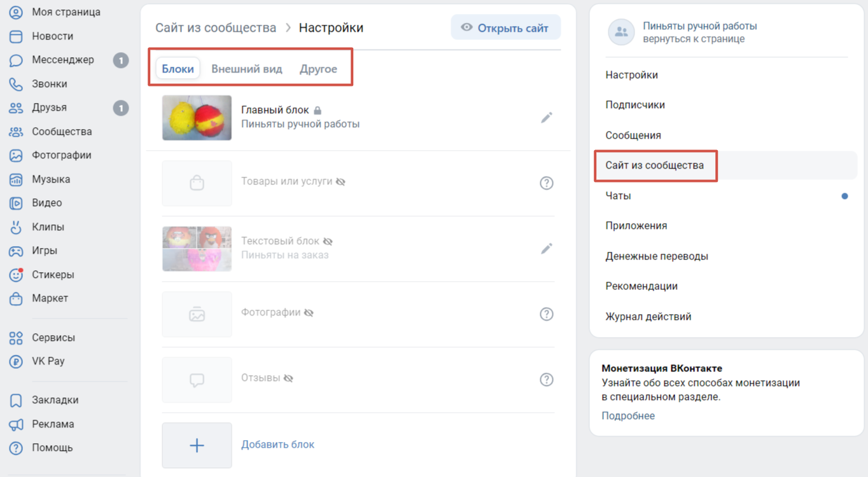Toggle visibility of Товары или услуги block
The image size is (868, 477).
[x=340, y=182]
